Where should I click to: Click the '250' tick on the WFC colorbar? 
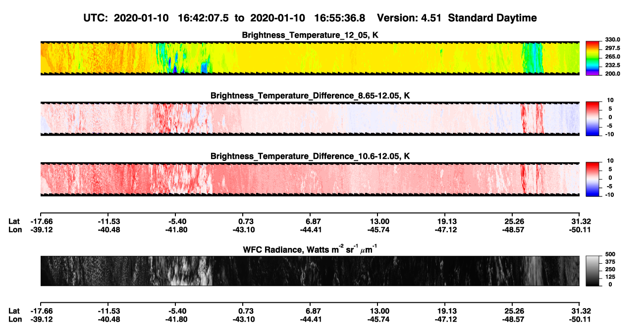[610, 269]
